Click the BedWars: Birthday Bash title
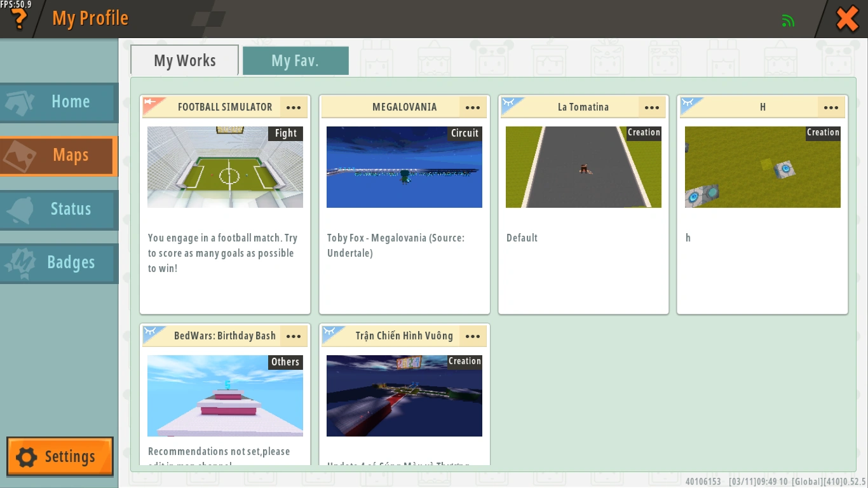The width and height of the screenshot is (868, 488). tap(225, 336)
